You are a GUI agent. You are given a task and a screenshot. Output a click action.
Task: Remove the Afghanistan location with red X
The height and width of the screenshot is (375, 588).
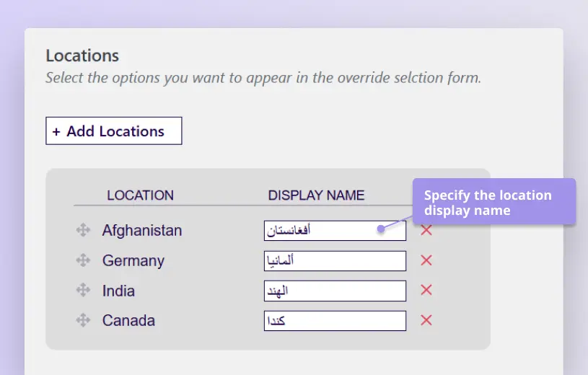[x=426, y=230]
